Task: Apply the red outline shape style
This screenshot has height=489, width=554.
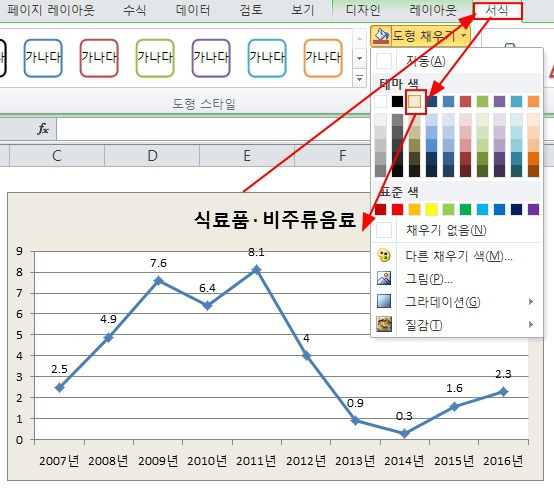Action: pos(99,58)
